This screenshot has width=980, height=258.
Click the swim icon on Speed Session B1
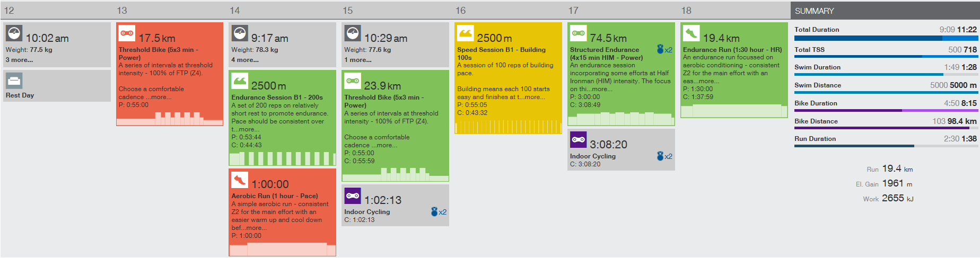465,33
